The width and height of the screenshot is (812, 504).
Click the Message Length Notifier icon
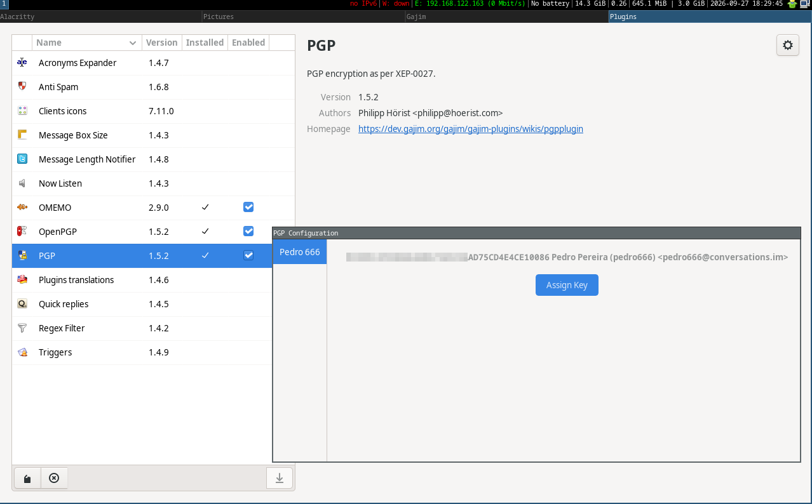coord(22,159)
